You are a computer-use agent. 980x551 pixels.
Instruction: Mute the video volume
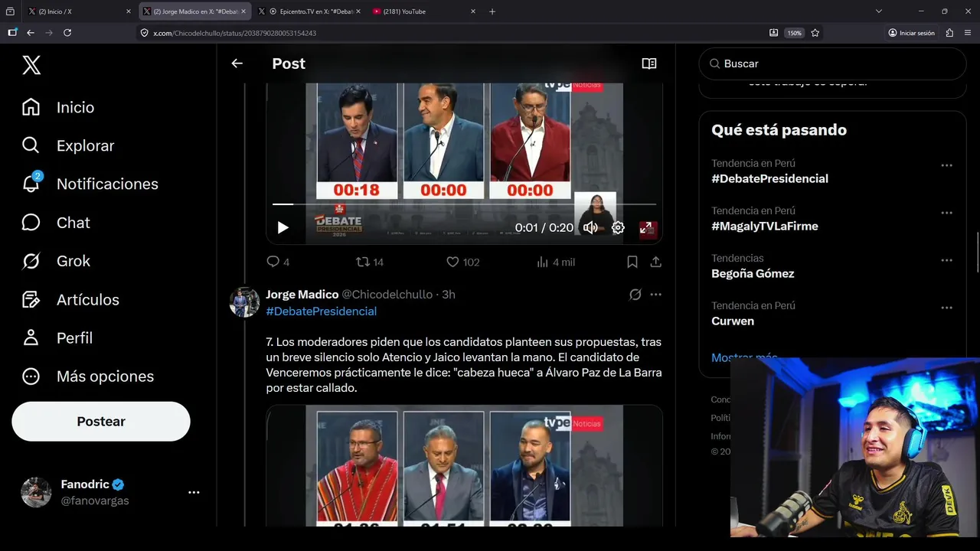tap(590, 227)
